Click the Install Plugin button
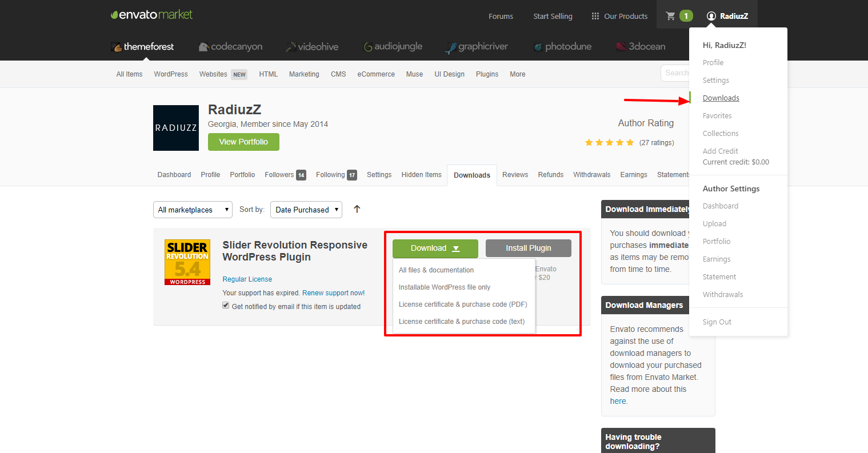Viewport: 868px width, 453px height. tap(528, 248)
